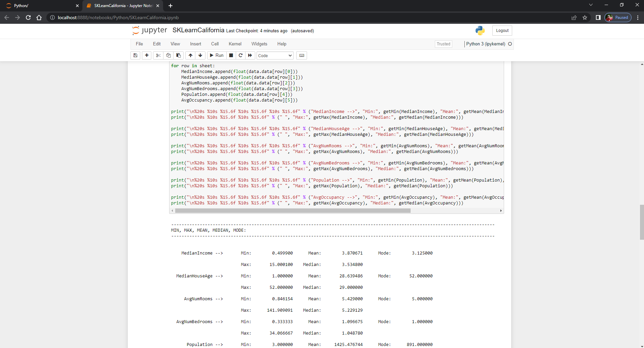Open the browser tab list chevron
The width and height of the screenshot is (644, 348).
591,5
